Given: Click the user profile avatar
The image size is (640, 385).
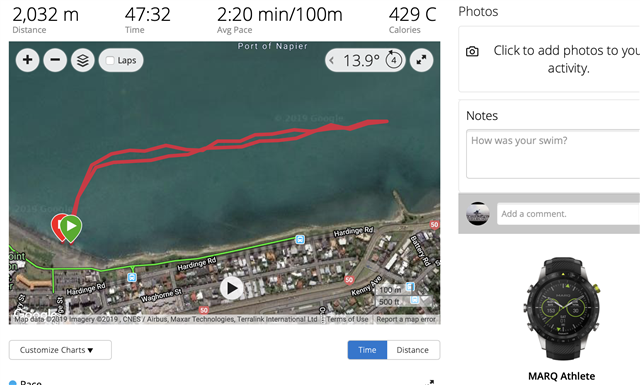Looking at the screenshot, I should tap(478, 214).
